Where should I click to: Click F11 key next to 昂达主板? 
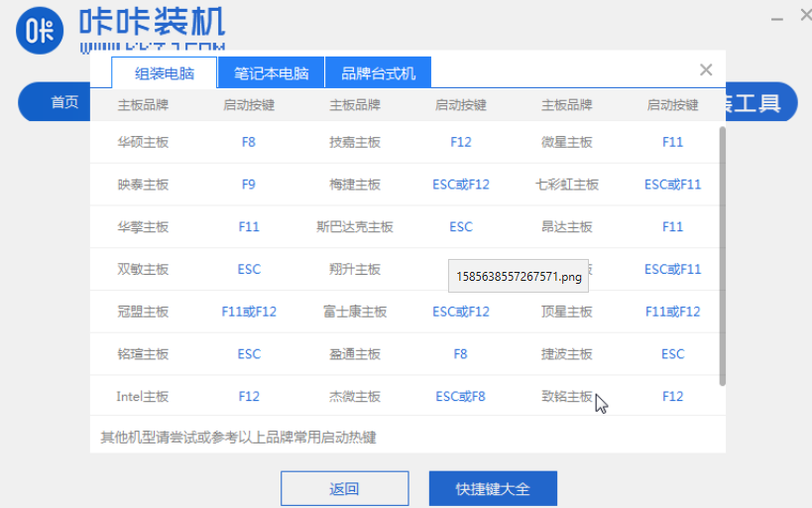tap(672, 227)
